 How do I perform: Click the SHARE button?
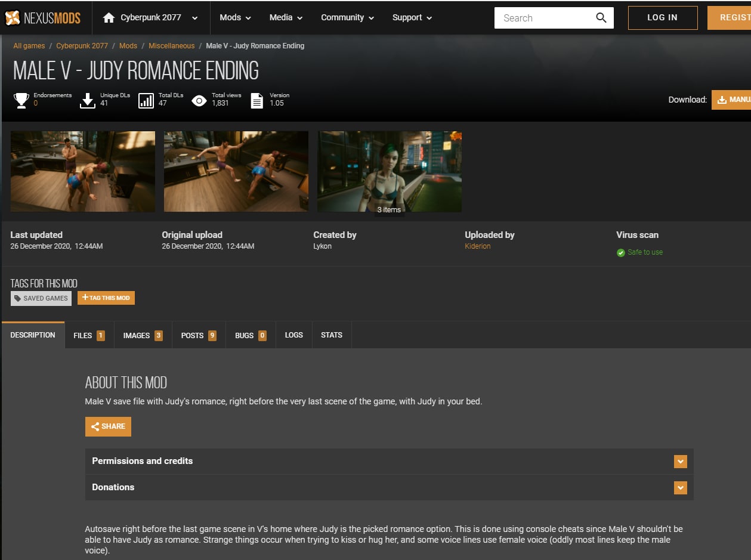108,426
